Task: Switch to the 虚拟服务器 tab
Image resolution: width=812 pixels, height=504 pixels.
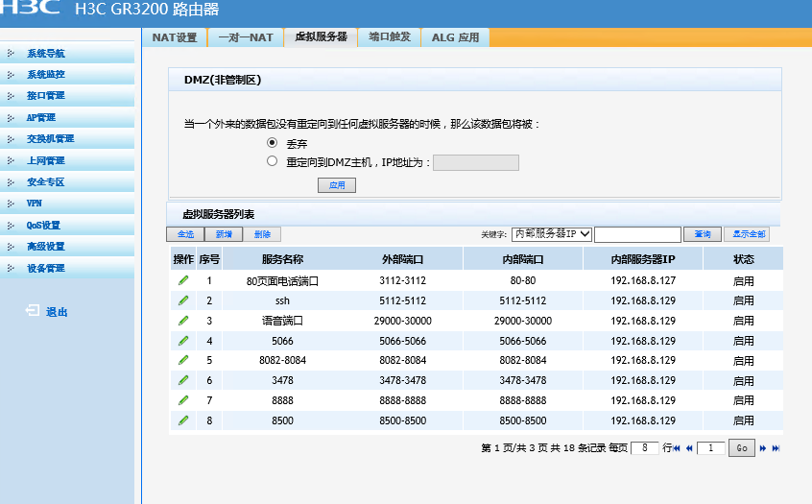Action: coord(321,37)
